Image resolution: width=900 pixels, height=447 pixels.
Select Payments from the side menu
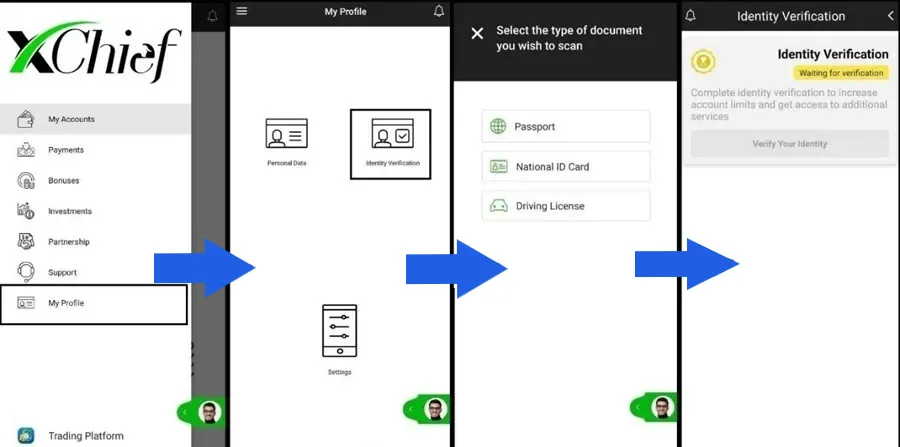pyautogui.click(x=66, y=150)
